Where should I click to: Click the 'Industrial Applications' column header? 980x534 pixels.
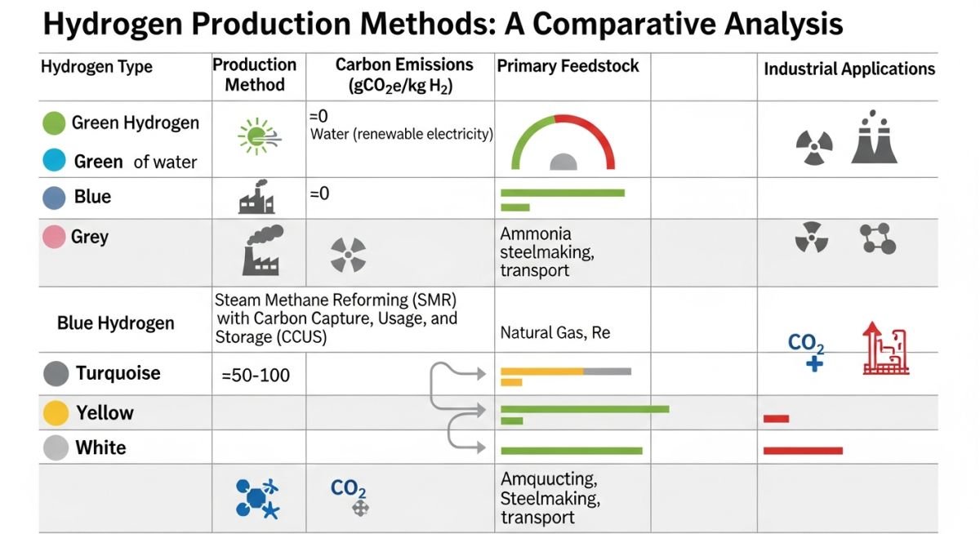tap(849, 69)
